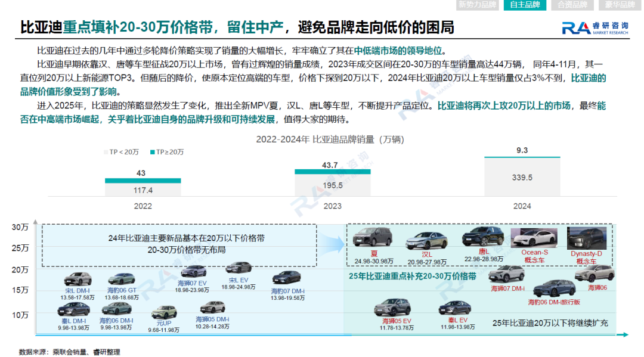This screenshot has height=357, width=644.
Task: Click the price label 13.58-17.58万
Action: (77, 297)
